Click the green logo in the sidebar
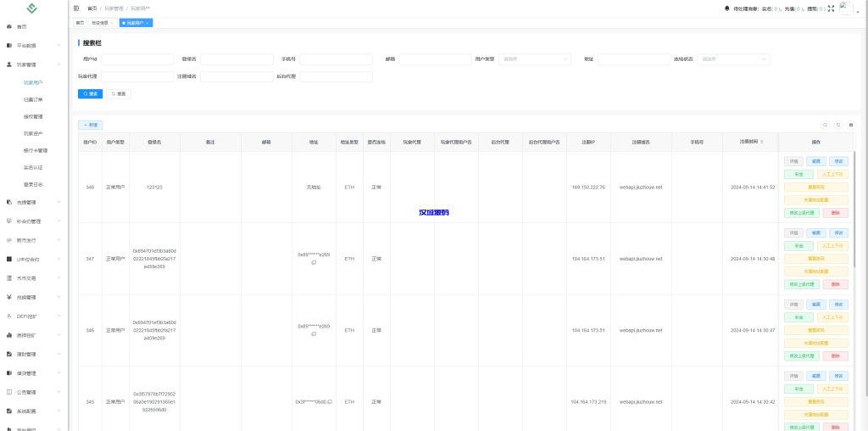868x431 pixels. 32,8
